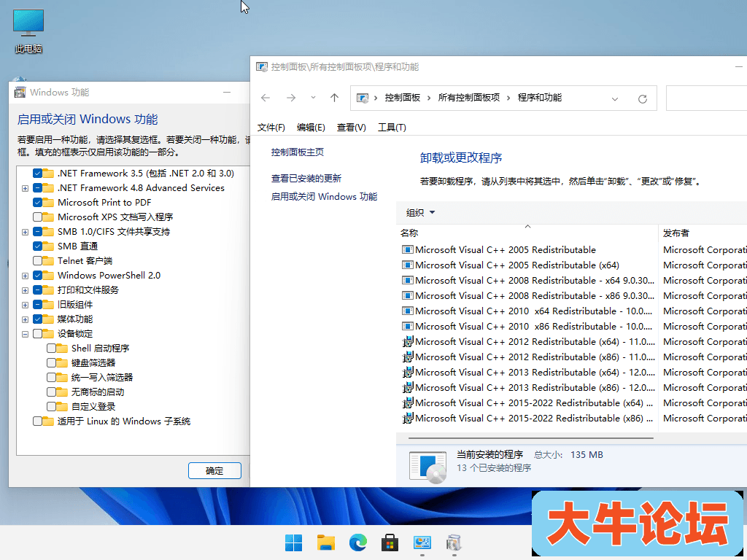Open the This PC desktop icon
747x560 pixels.
click(28, 31)
